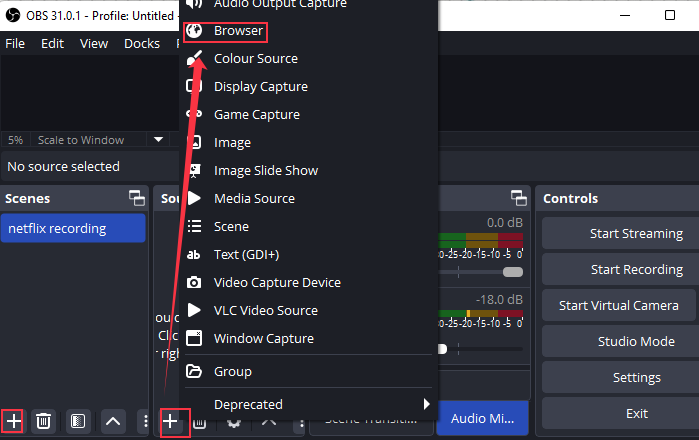This screenshot has width=699, height=440.
Task: Click the No source selected label
Action: tap(63, 166)
